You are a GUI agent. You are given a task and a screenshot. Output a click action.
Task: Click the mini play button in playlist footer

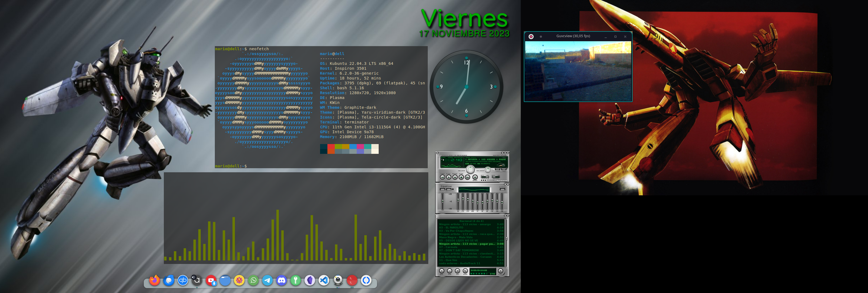tap(474, 274)
